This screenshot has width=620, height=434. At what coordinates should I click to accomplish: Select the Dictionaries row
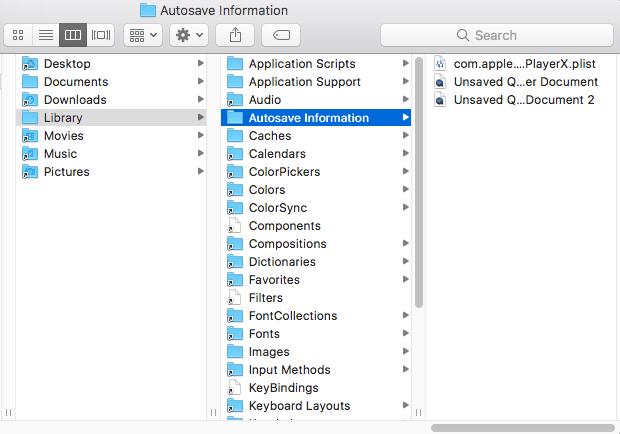pos(316,262)
